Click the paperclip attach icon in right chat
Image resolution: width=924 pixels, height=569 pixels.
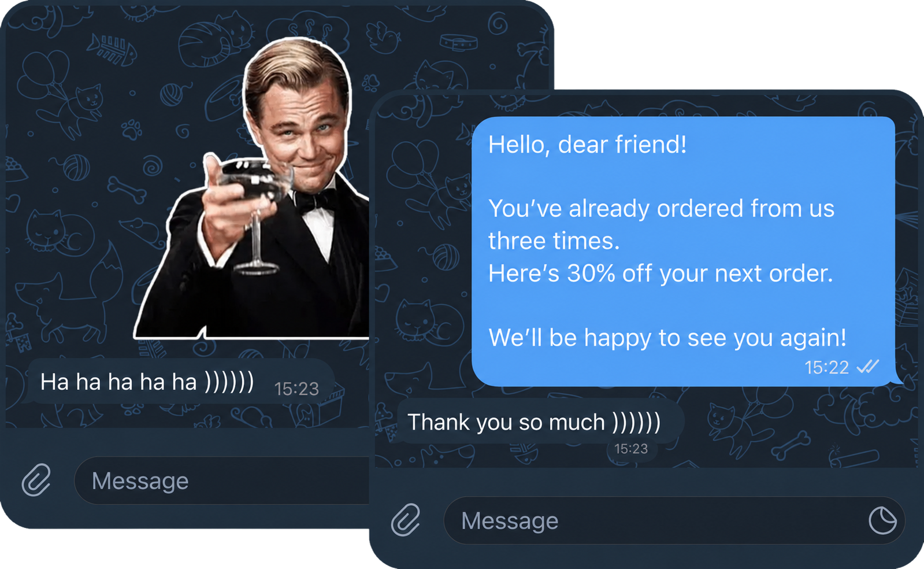(406, 520)
